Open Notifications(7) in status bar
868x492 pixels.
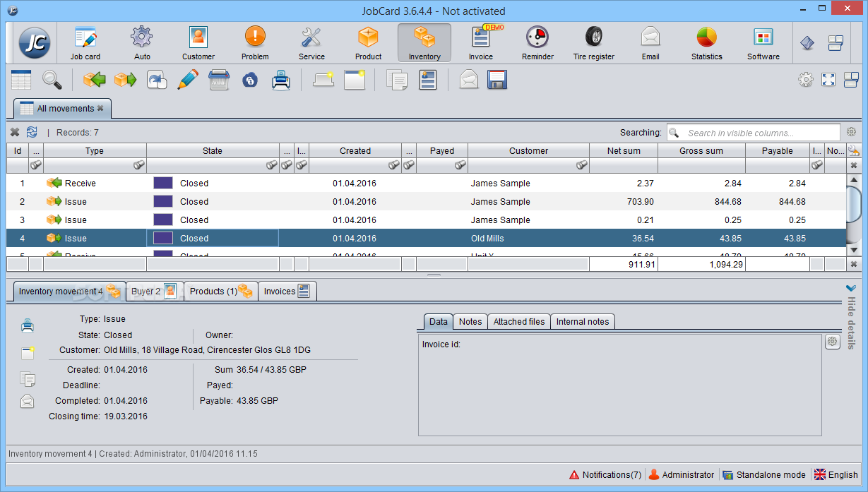[x=605, y=475]
